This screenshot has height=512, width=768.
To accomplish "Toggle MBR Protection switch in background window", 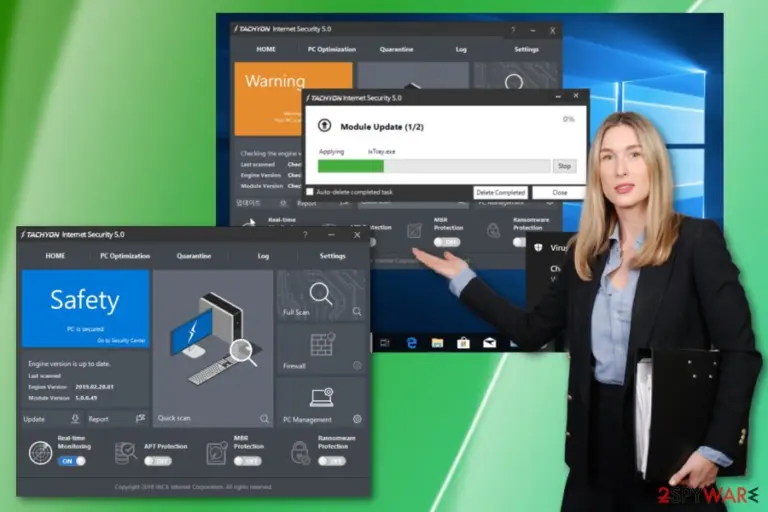I will 447,242.
